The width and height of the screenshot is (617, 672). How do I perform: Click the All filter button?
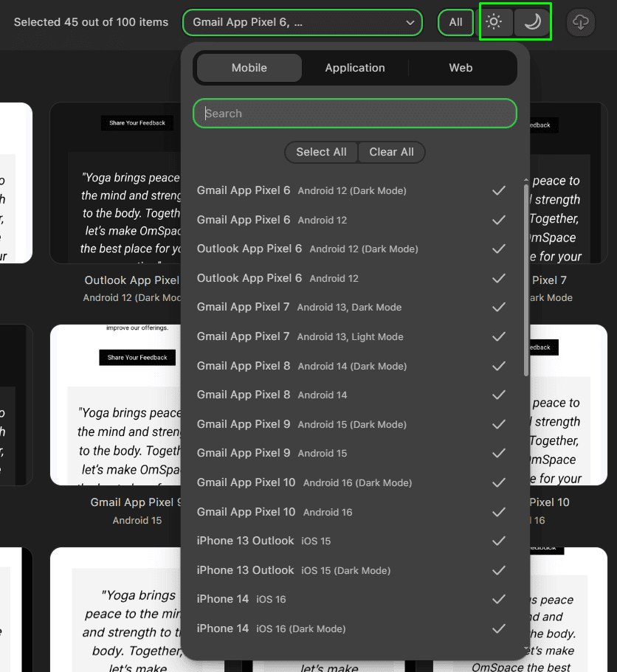coord(456,22)
